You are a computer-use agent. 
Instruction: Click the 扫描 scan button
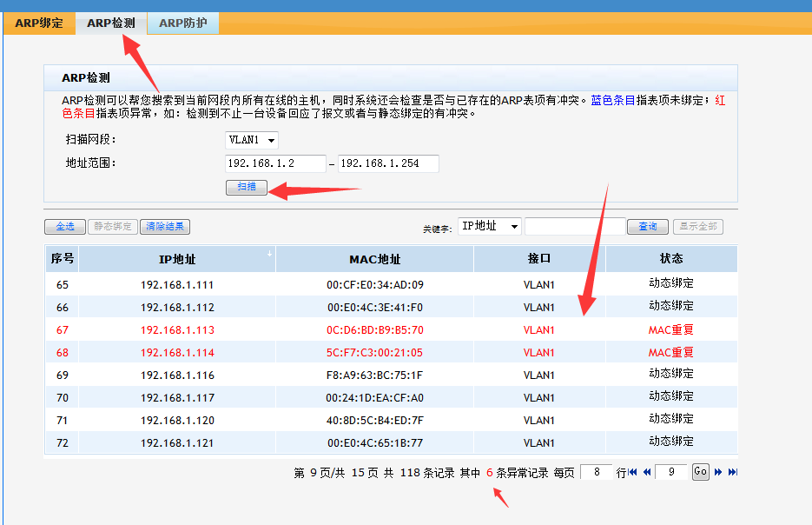246,187
